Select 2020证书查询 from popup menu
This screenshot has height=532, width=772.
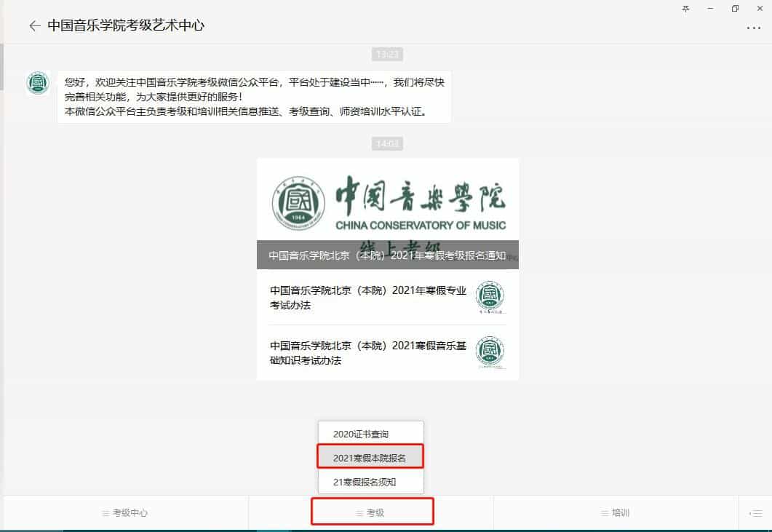371,434
